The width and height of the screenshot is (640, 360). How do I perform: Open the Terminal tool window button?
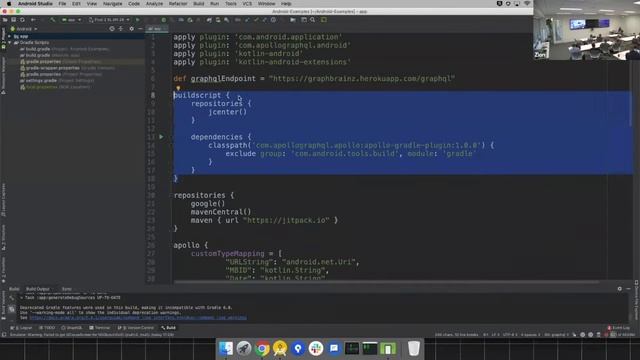pos(100,328)
